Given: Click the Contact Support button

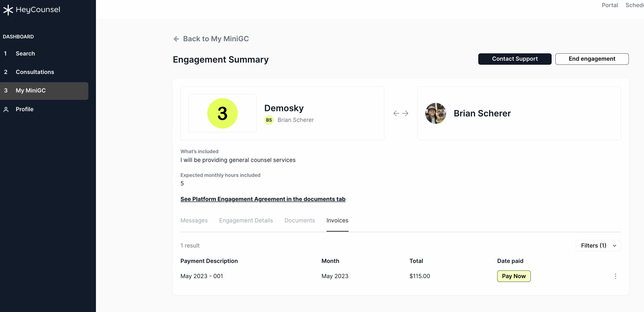Looking at the screenshot, I should (x=515, y=59).
